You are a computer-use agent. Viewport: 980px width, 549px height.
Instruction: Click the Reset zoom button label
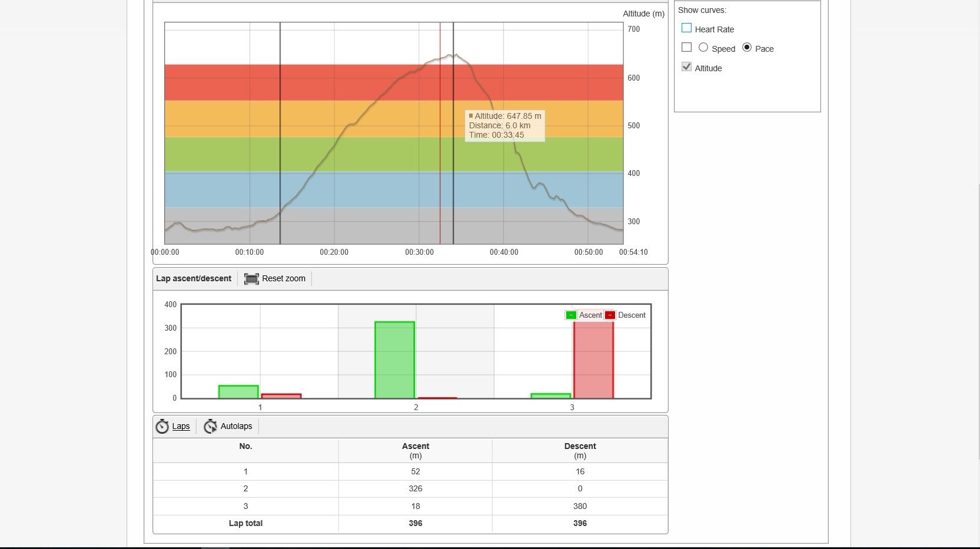pyautogui.click(x=284, y=279)
